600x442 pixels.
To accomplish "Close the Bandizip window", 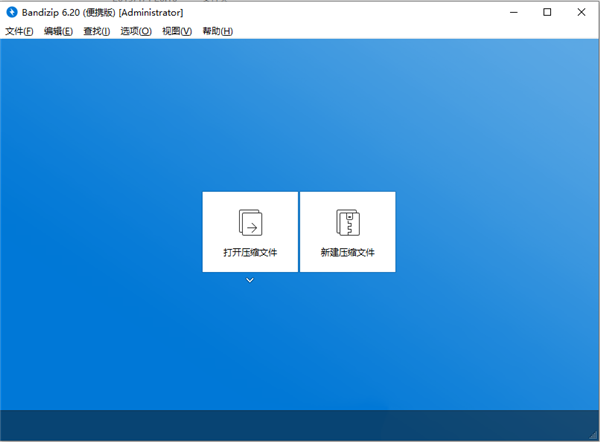I will click(581, 12).
